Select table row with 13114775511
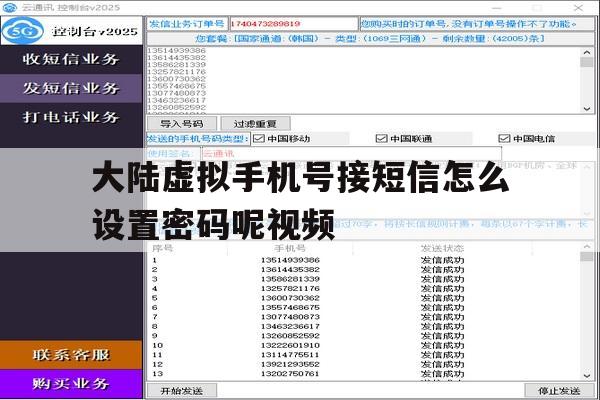This screenshot has height=400, width=600. click(364, 355)
